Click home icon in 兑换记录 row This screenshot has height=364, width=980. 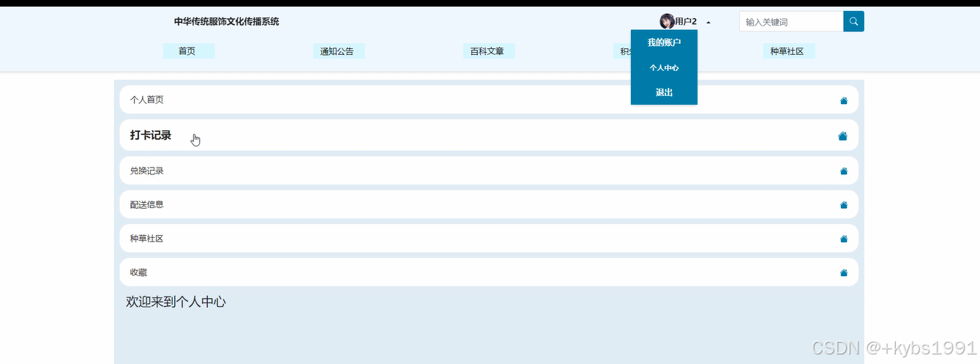[x=844, y=171]
